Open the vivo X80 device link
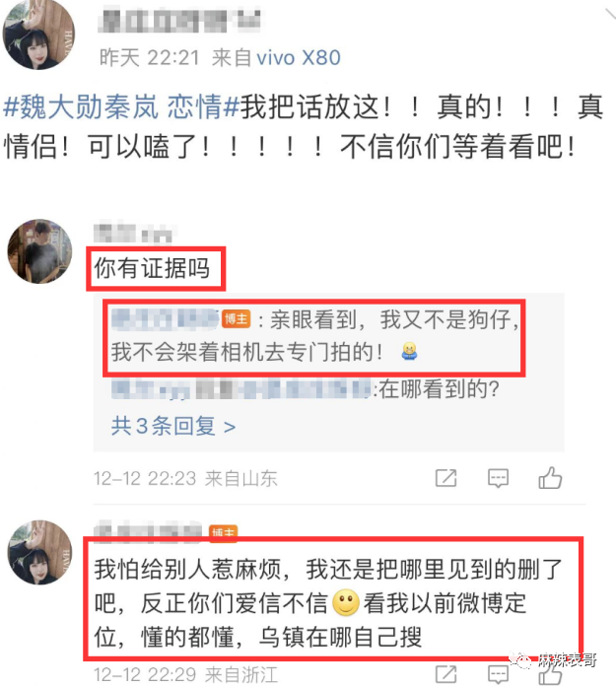 click(299, 58)
